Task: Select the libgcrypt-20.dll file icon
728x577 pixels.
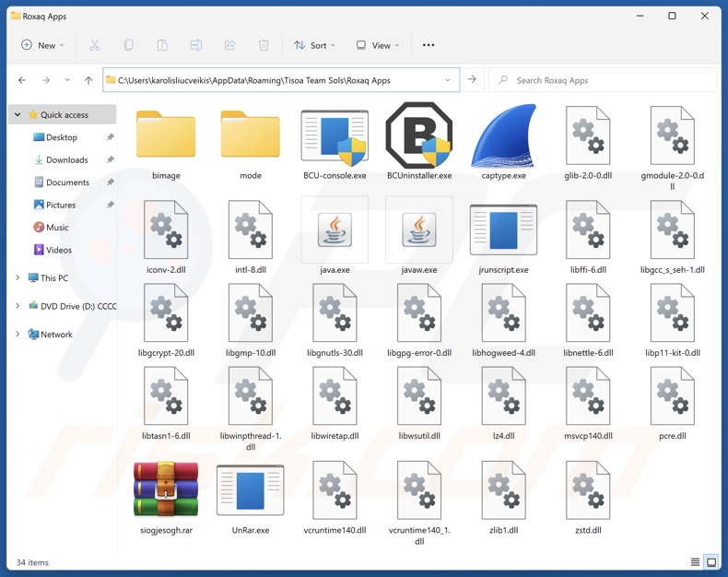Action: click(166, 312)
